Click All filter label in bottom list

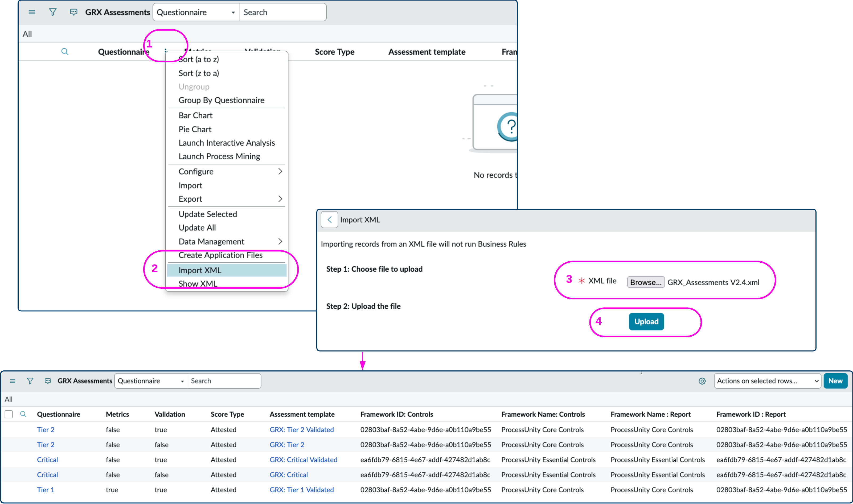coord(9,399)
